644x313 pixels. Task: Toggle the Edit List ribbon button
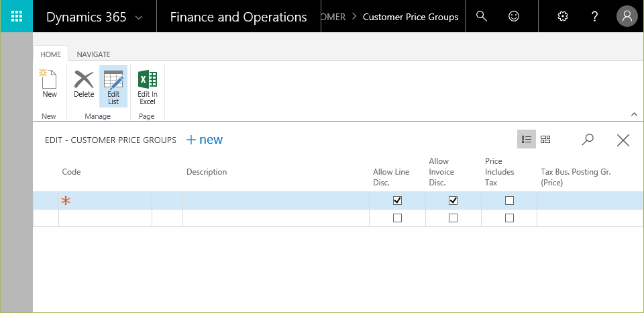tap(113, 87)
